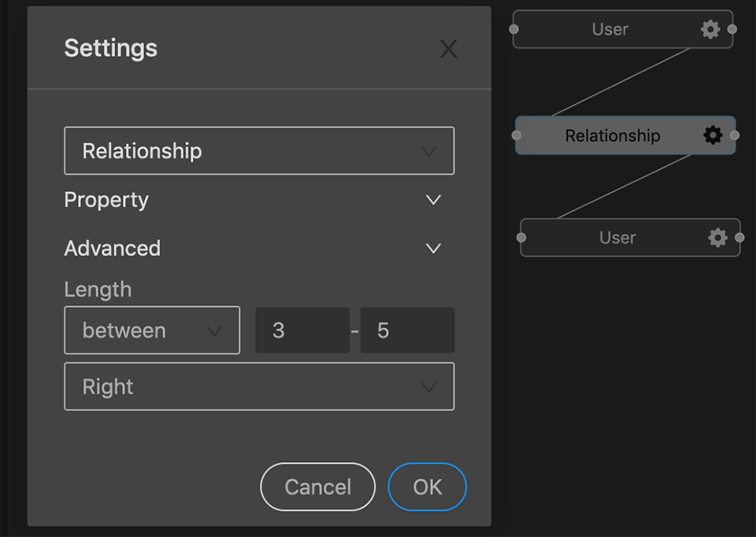
Task: Click the Relationship node's left connector dot
Action: 517,135
